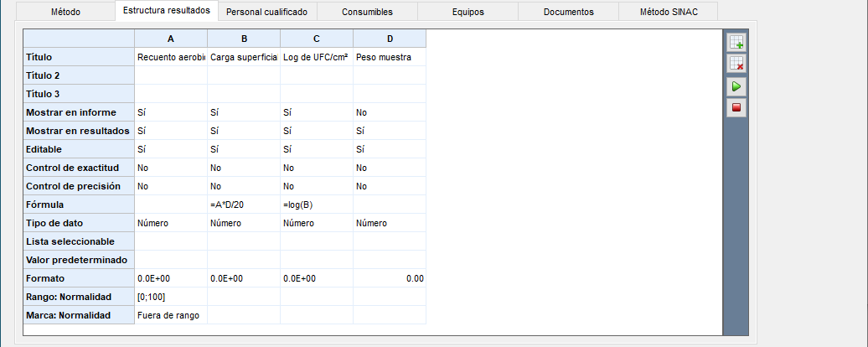Image resolution: width=868 pixels, height=347 pixels.
Task: Select the 'Título 3' row header
Action: 79,94
